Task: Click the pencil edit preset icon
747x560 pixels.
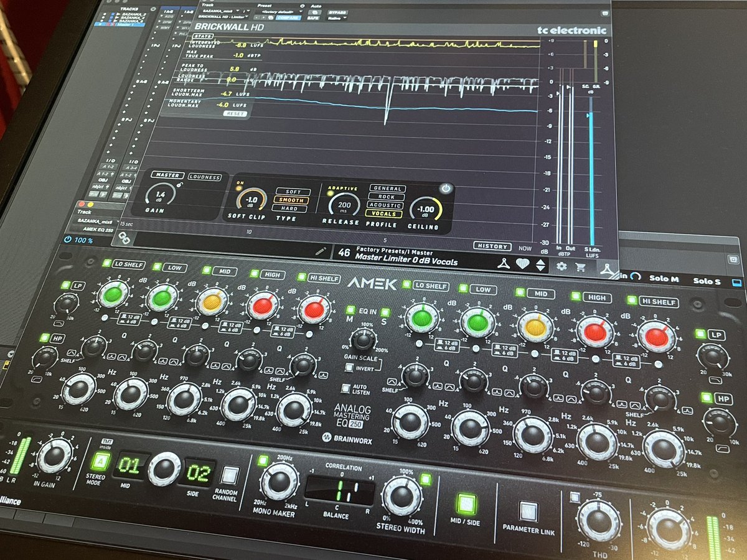Action: coord(321,251)
